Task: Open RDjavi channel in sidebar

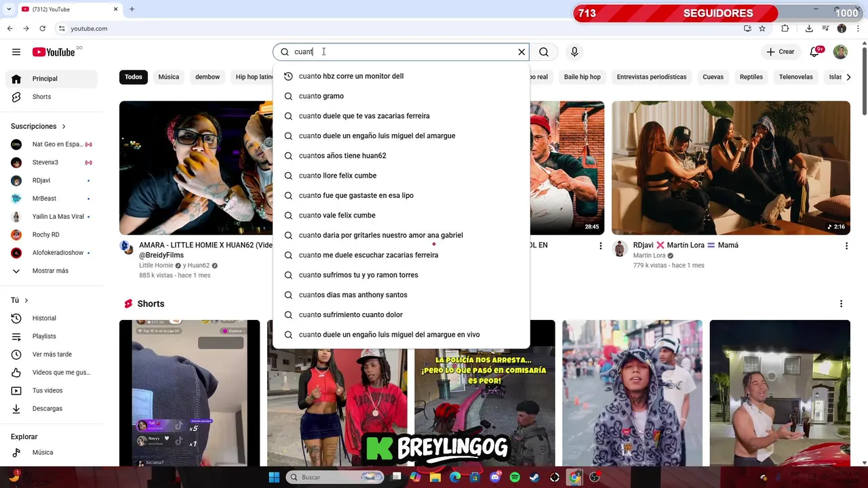Action: click(52, 180)
